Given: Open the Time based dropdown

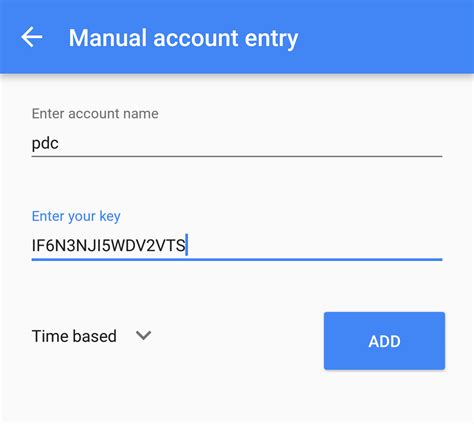Looking at the screenshot, I should click(91, 336).
